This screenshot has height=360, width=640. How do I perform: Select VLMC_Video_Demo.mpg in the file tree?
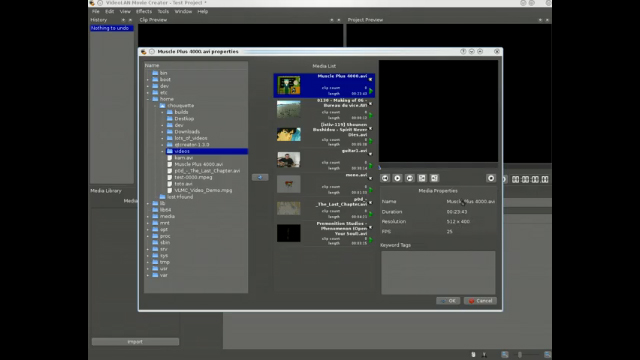(x=203, y=191)
